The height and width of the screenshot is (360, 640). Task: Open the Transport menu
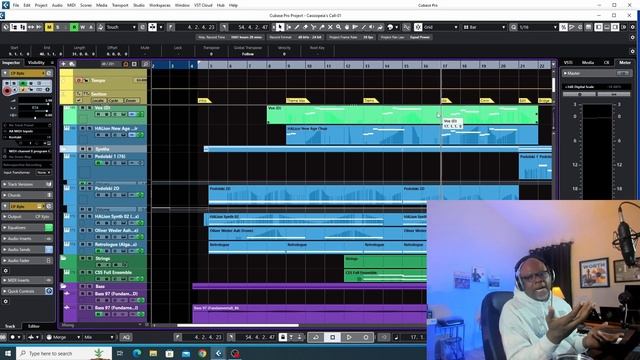click(x=120, y=5)
